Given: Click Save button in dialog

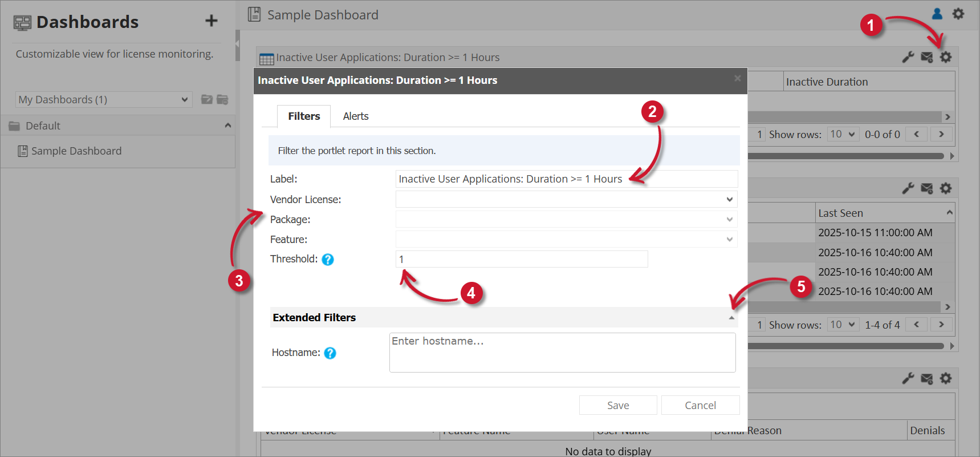Looking at the screenshot, I should [618, 405].
